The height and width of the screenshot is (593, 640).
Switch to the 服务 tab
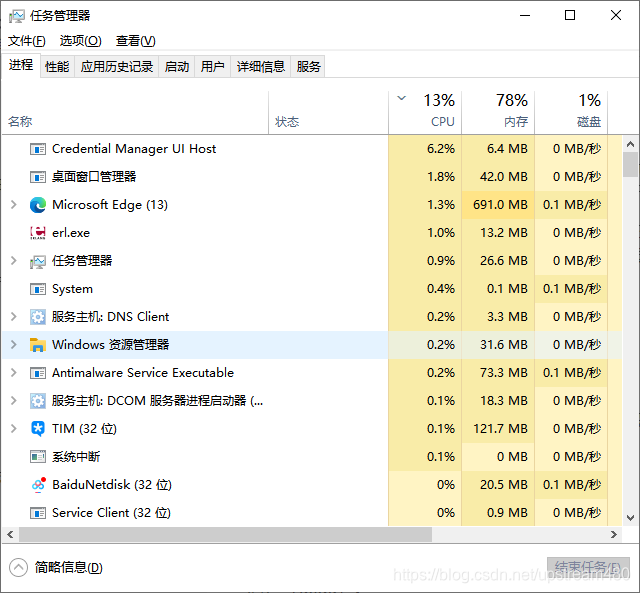309,67
